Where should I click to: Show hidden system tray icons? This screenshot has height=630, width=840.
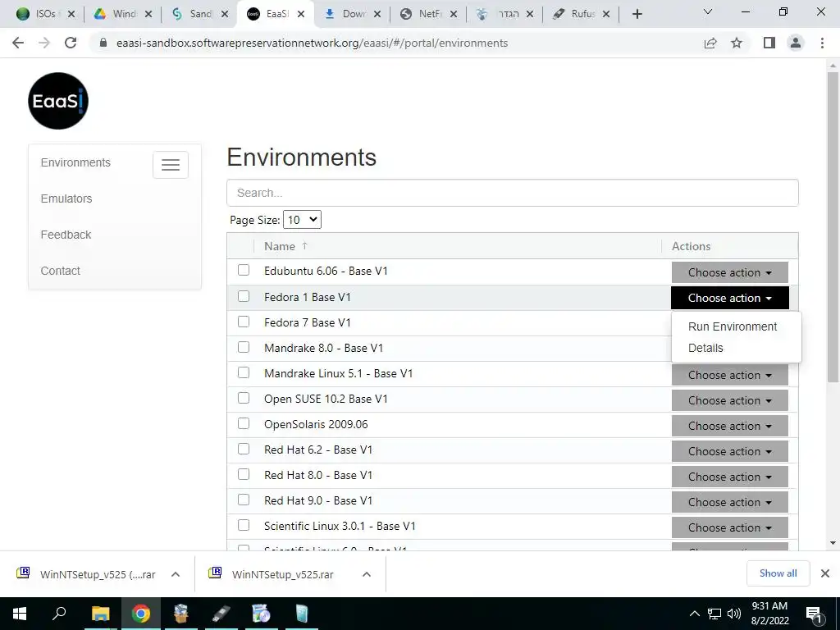tap(694, 614)
